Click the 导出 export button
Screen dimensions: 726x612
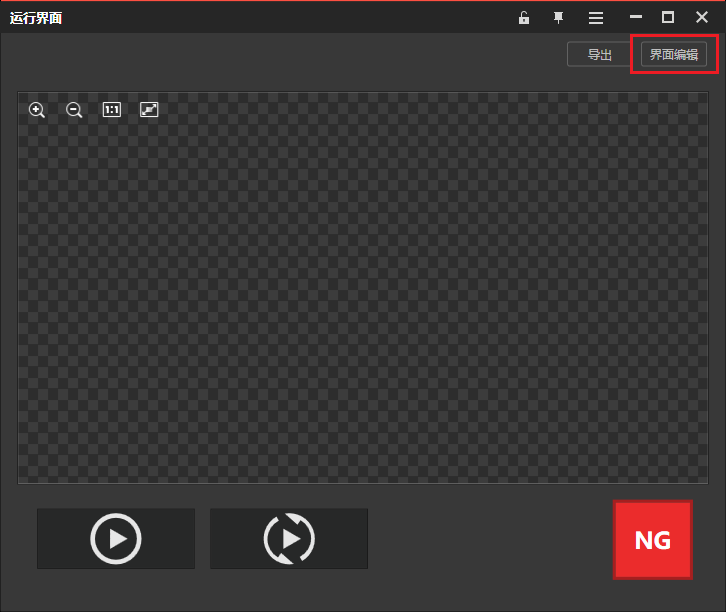pos(599,55)
